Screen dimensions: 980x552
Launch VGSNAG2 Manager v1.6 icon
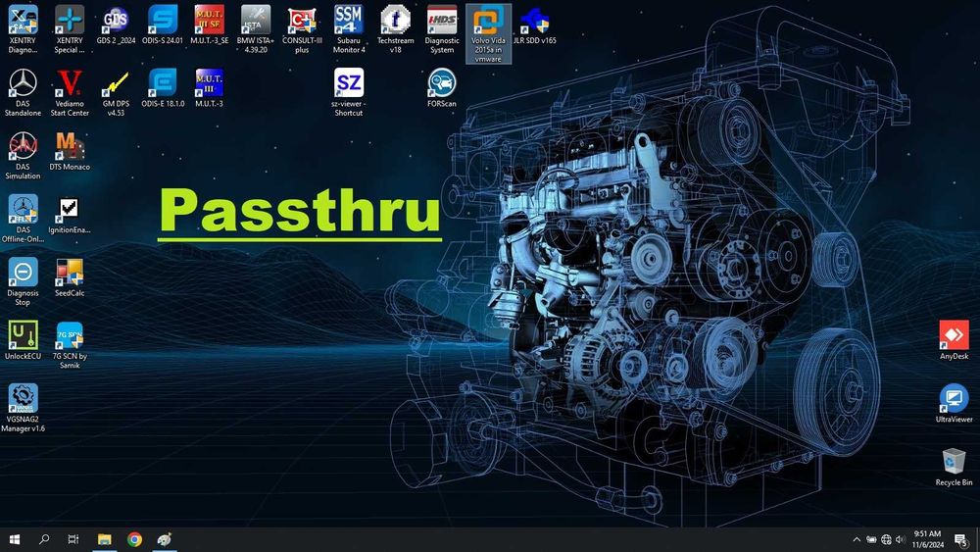[23, 408]
